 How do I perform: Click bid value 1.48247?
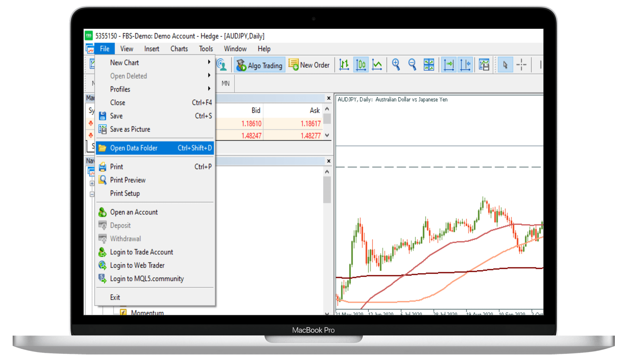tap(251, 136)
